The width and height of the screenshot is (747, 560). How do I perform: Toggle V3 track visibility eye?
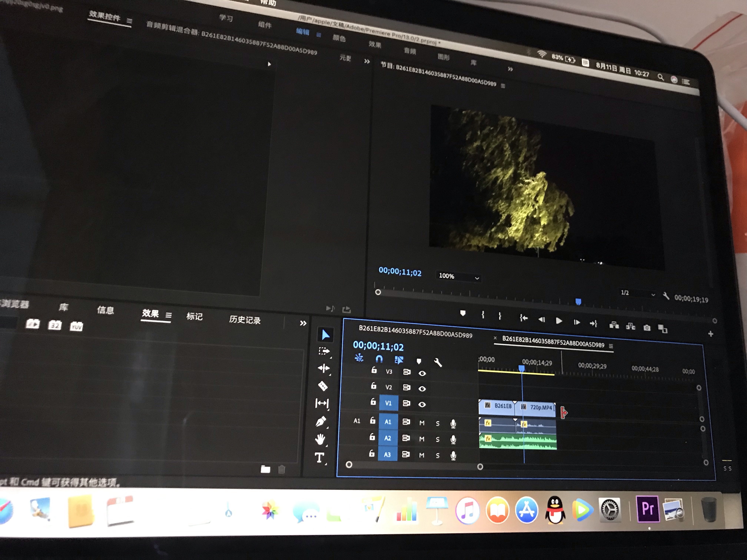(x=422, y=373)
